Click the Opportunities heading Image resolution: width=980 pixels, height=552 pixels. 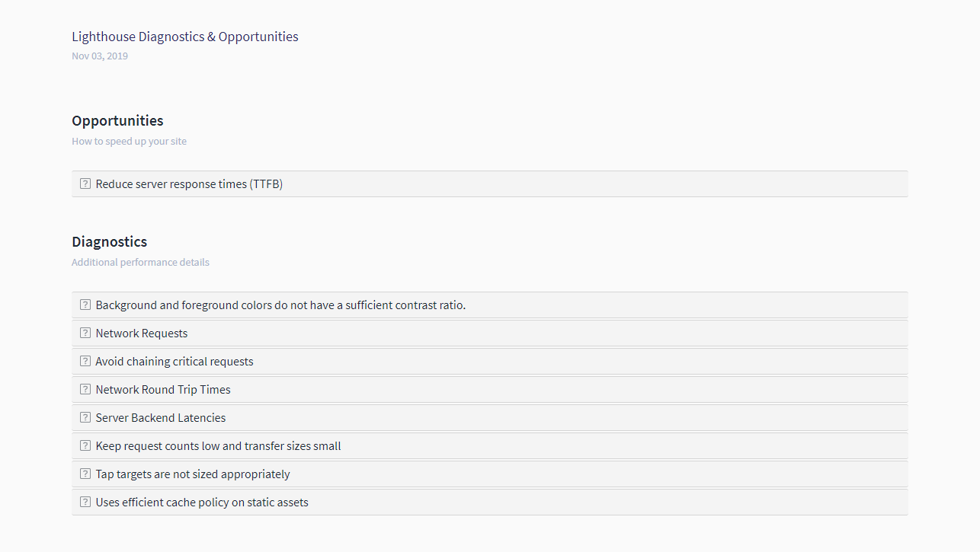[x=117, y=120]
